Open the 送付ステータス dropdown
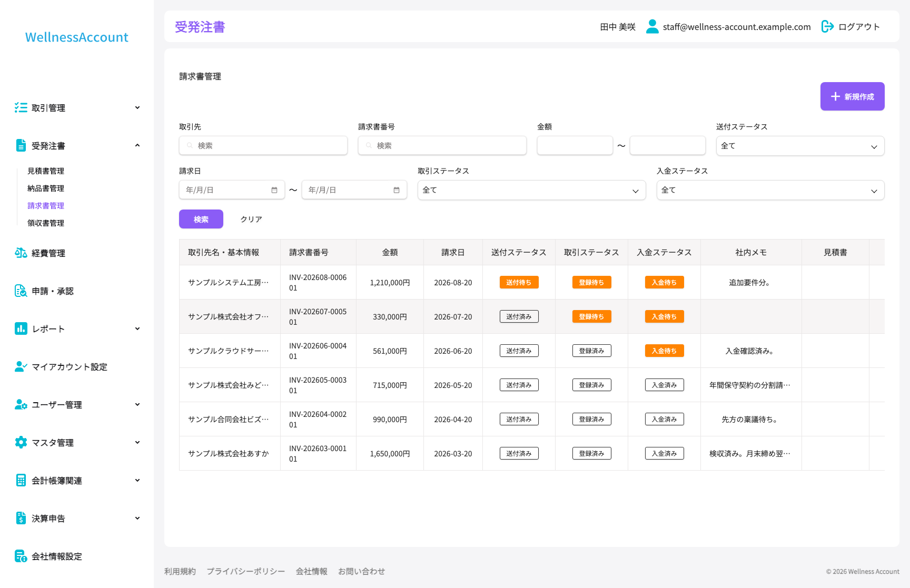The image size is (910, 588). 800,146
